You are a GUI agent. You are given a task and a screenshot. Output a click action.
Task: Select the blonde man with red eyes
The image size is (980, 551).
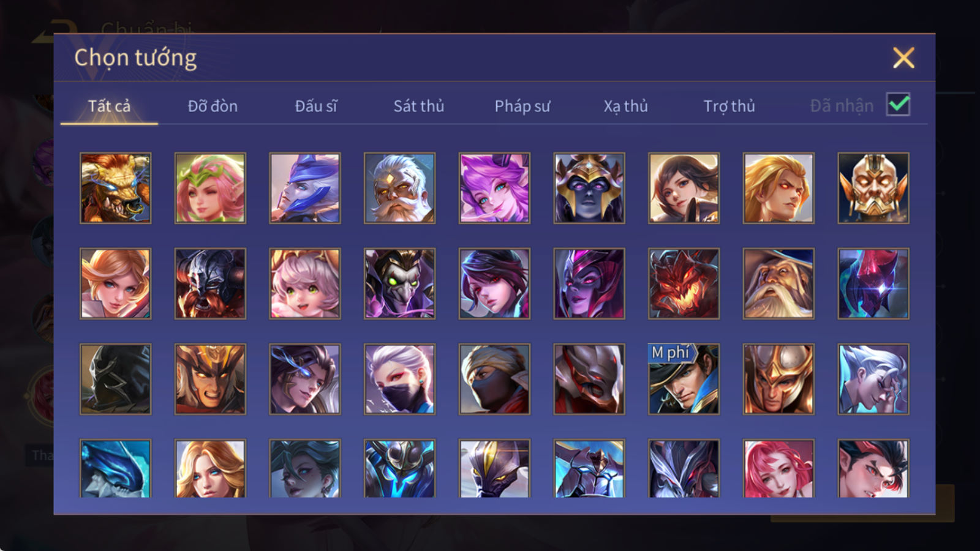pyautogui.click(x=778, y=188)
